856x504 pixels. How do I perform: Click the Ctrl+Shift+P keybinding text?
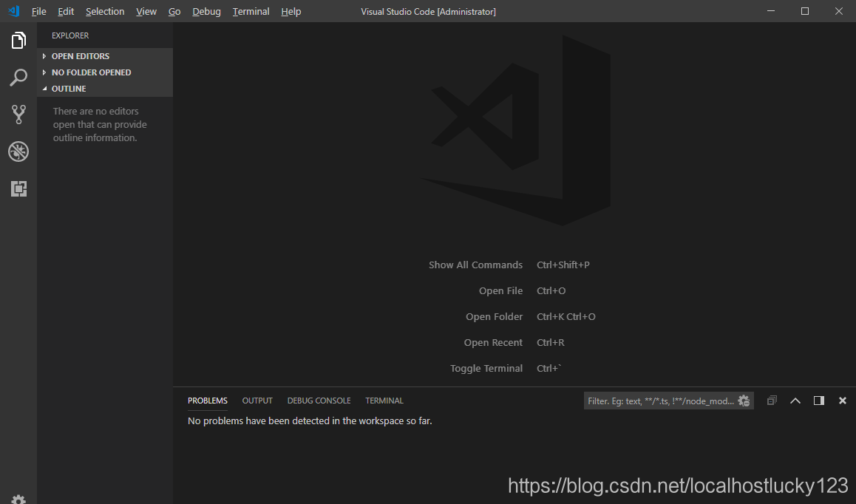point(563,265)
